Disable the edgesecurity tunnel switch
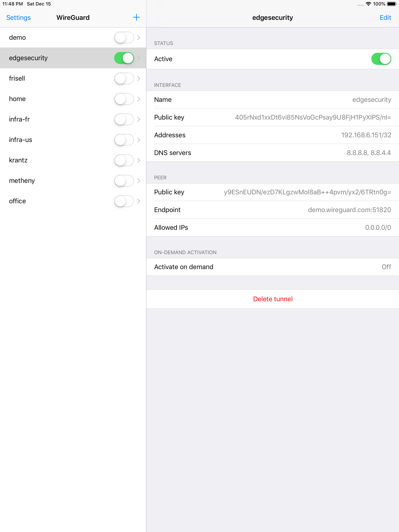The image size is (399, 532). 124,58
